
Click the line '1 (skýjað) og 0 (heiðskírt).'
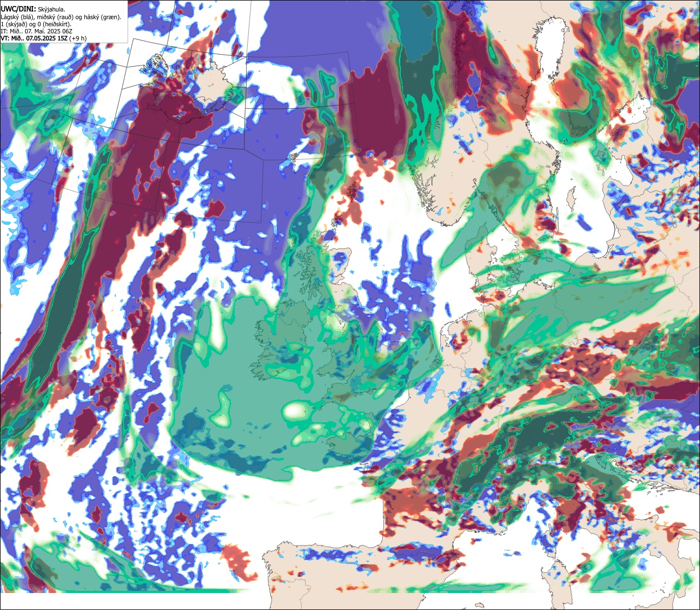pos(36,24)
